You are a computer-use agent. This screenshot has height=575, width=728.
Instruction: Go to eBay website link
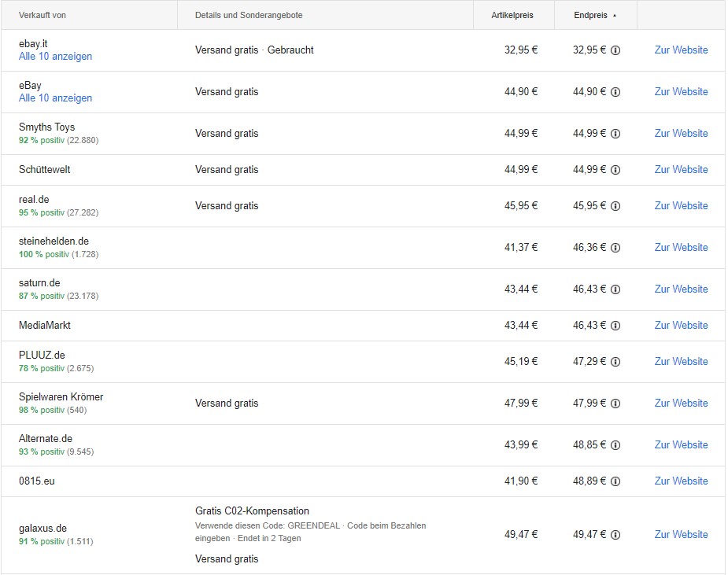681,91
